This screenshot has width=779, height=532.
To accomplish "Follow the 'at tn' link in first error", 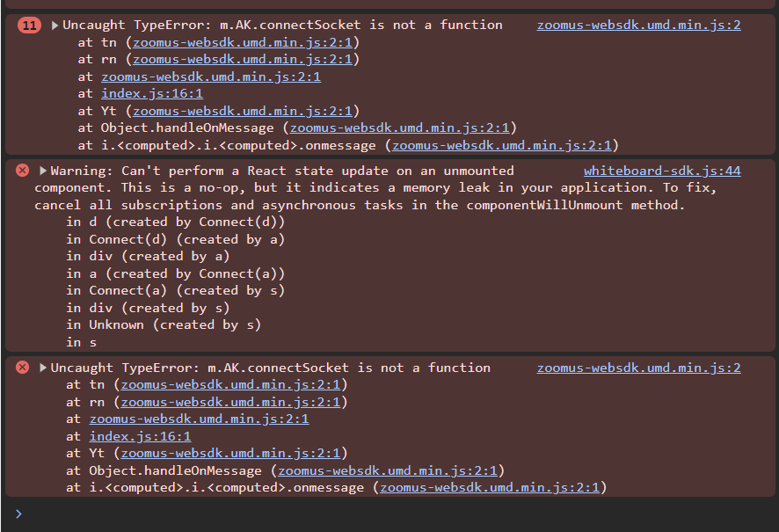I will pyautogui.click(x=243, y=42).
